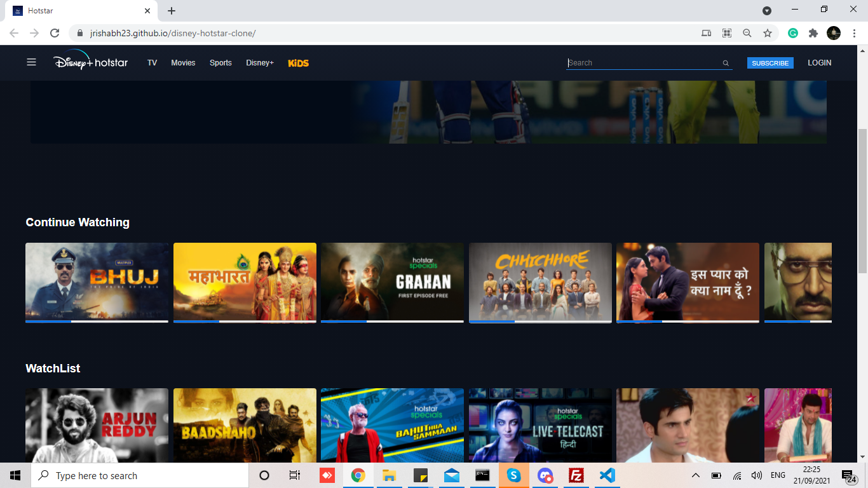Switch to the Movies section
Image resolution: width=868 pixels, height=488 pixels.
(183, 63)
